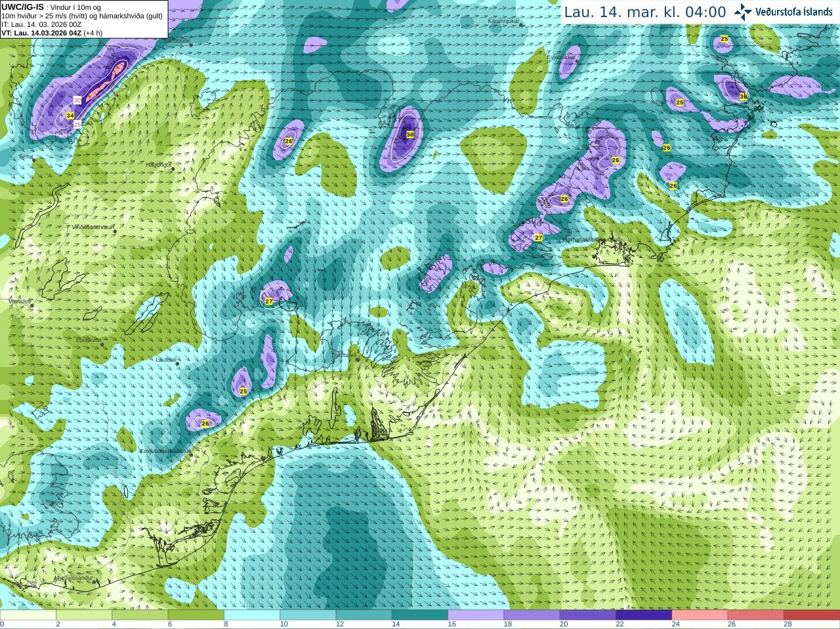Pick the 8–10 m/s light cyan legend swatch

[252, 615]
